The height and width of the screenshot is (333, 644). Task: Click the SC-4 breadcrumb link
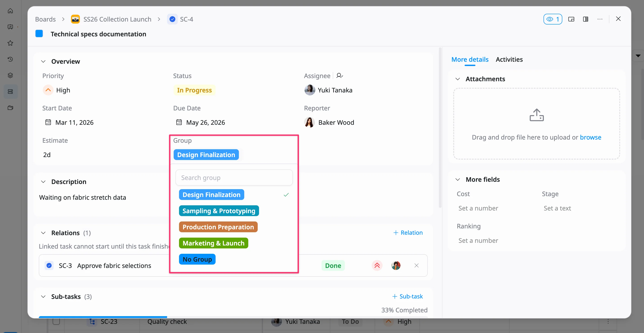click(186, 19)
